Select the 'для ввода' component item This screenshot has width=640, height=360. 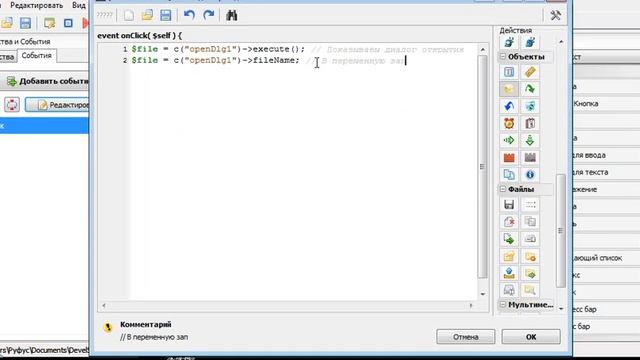[589, 155]
